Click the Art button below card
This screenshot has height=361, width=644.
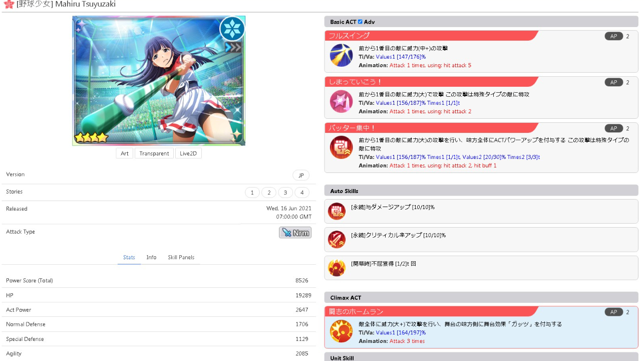(125, 153)
